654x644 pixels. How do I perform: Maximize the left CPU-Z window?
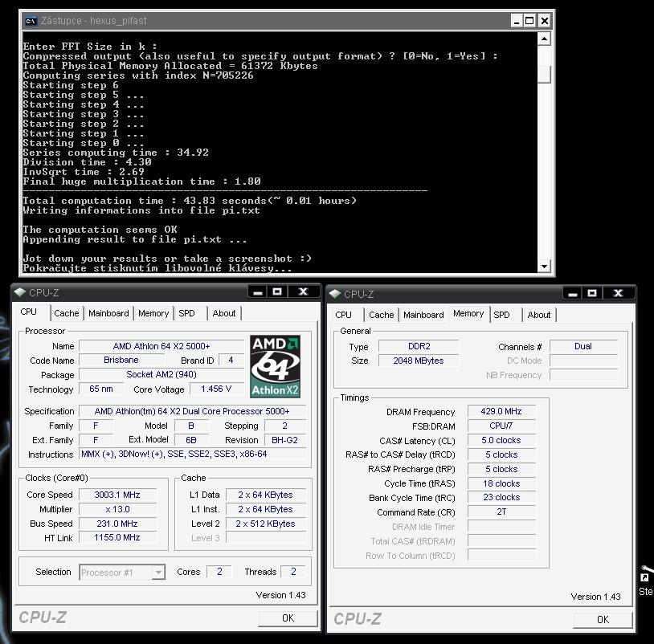click(x=277, y=291)
